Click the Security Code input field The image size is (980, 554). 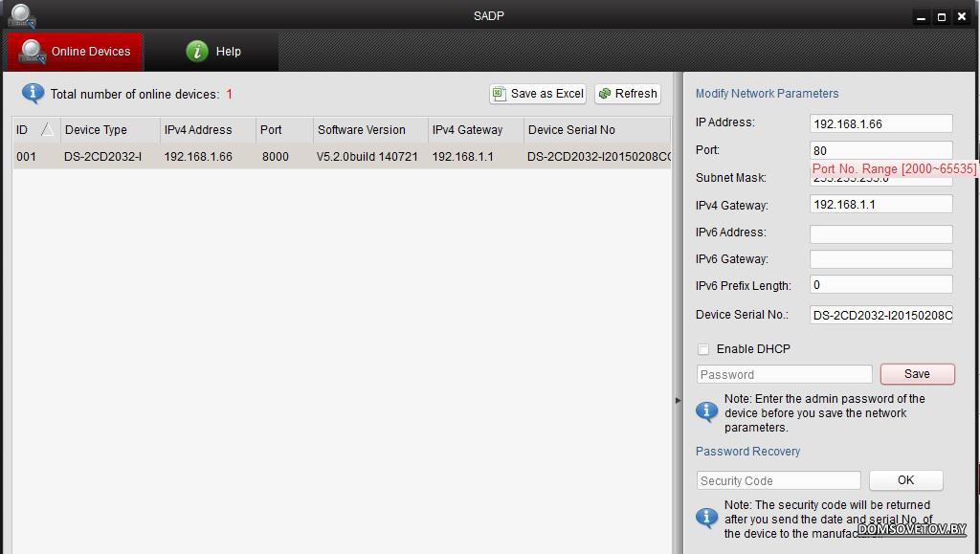[779, 480]
